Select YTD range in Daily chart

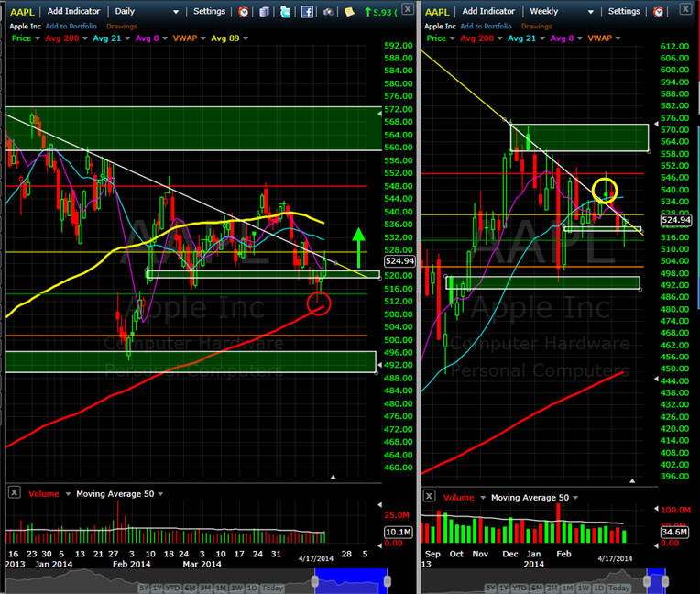coord(173,588)
